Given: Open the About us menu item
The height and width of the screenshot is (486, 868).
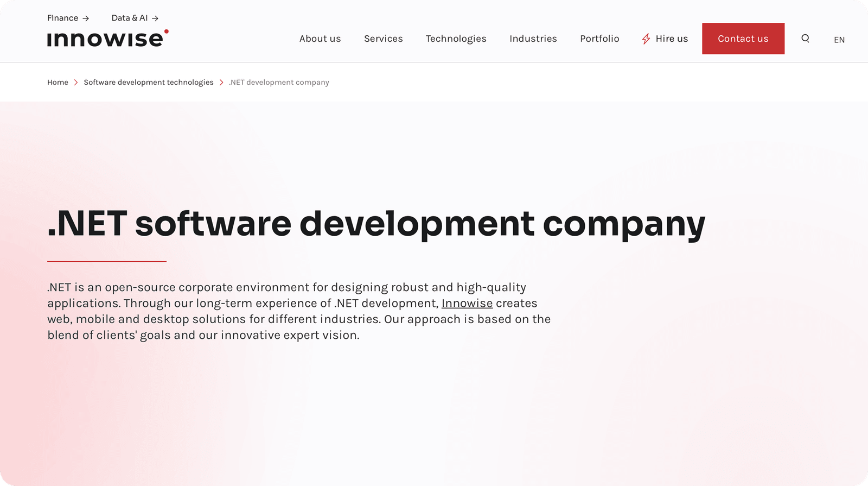Looking at the screenshot, I should [x=320, y=39].
